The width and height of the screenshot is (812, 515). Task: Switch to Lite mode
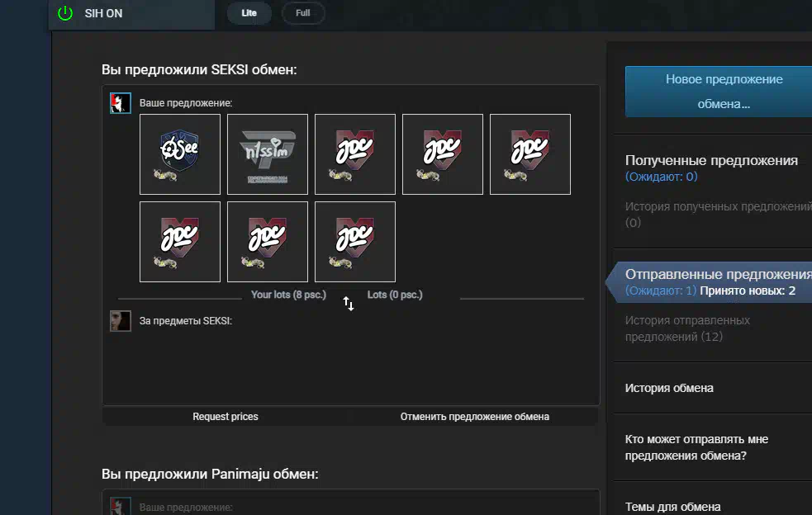pyautogui.click(x=249, y=13)
